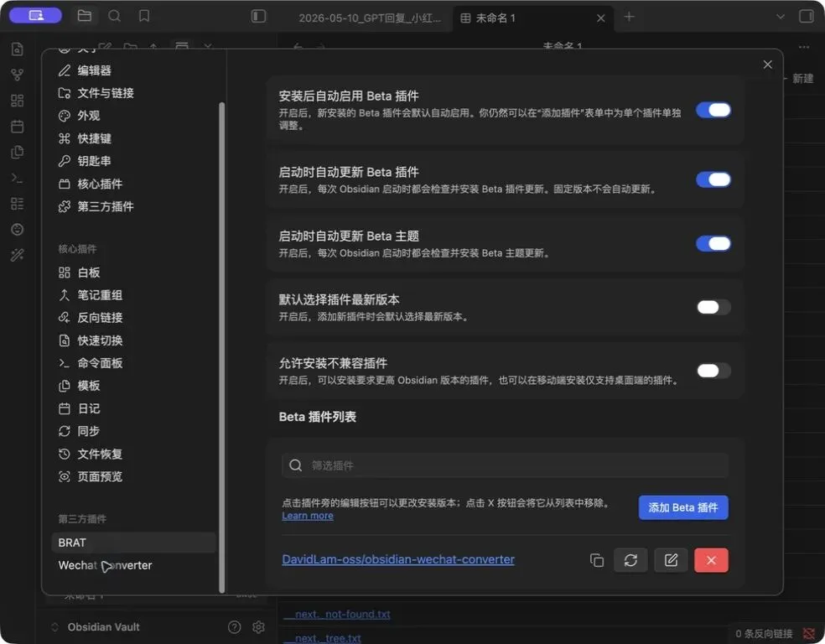825x644 pixels.
Task: Click the 添加 Beta 插件 button
Action: point(683,507)
